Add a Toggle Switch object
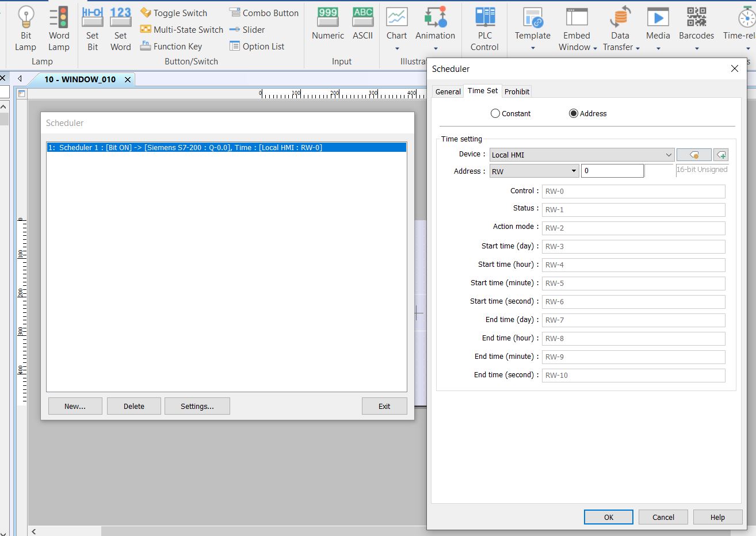756x536 pixels. [x=174, y=13]
